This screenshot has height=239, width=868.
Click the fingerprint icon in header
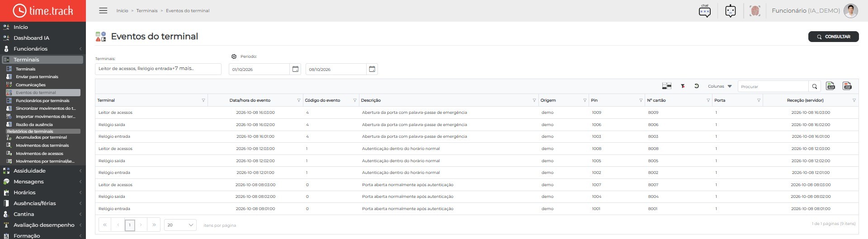click(755, 11)
